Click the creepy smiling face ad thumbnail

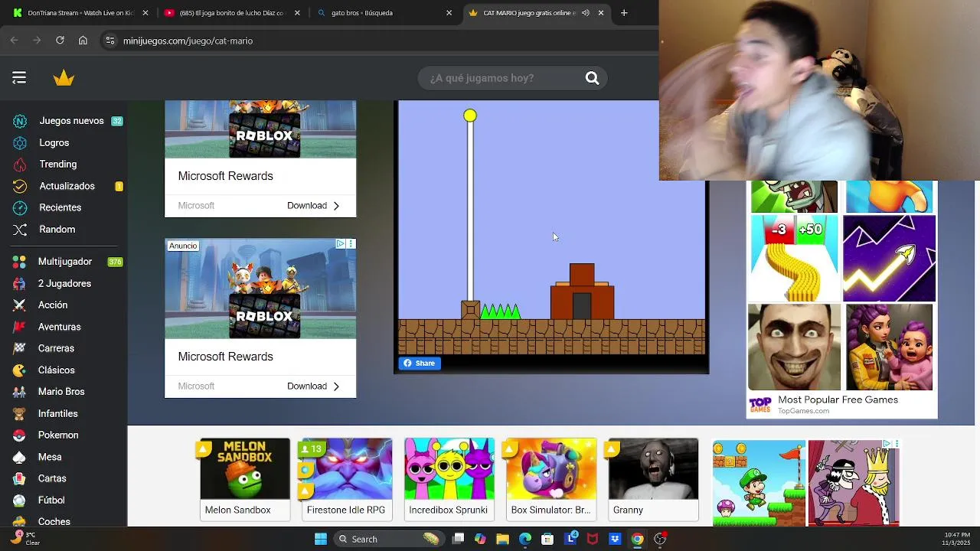(794, 347)
